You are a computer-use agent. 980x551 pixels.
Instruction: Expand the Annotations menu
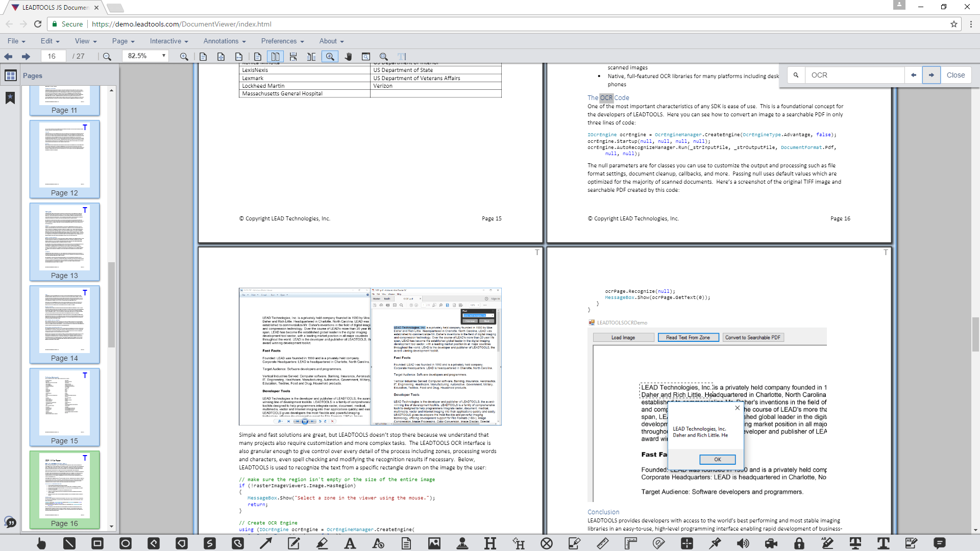(x=225, y=41)
